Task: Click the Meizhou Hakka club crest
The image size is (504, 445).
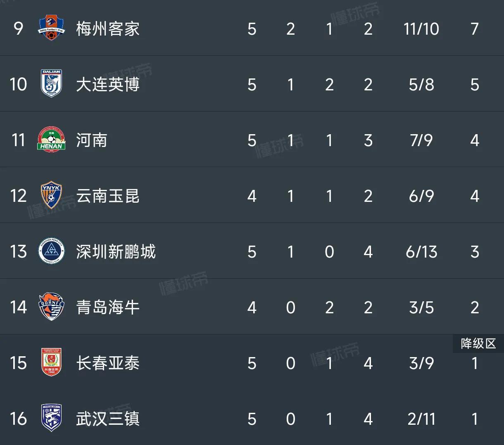Action: [x=52, y=28]
